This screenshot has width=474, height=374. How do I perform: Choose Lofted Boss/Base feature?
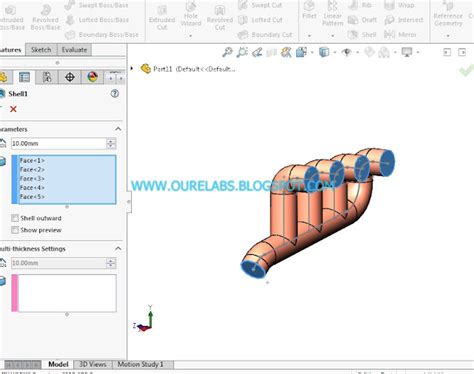pyautogui.click(x=97, y=20)
